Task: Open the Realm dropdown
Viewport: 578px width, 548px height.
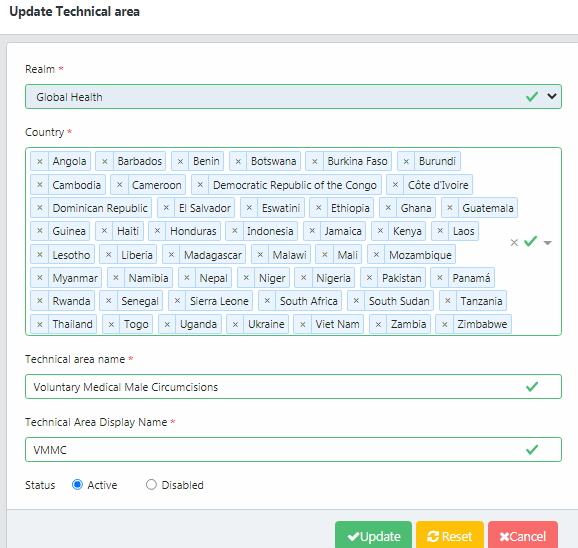Action: 293,97
